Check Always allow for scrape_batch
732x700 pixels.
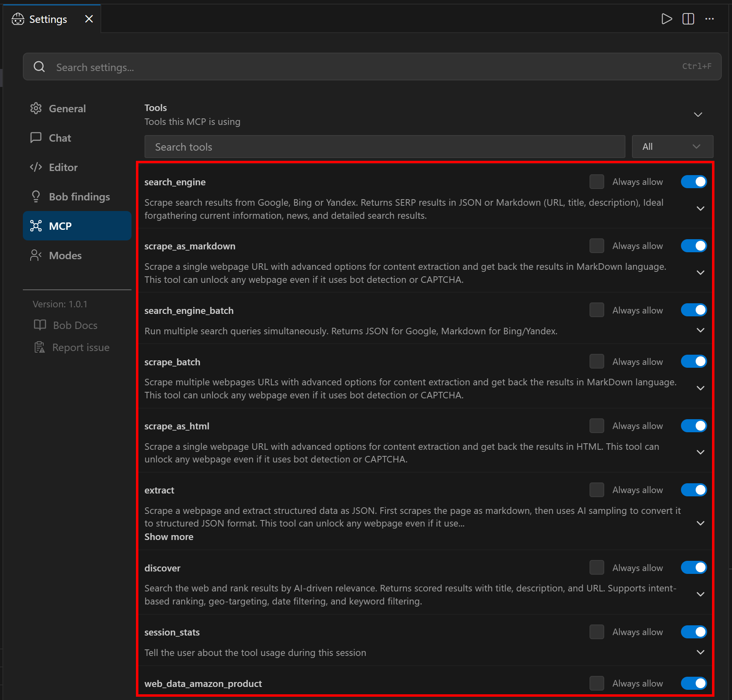pos(597,361)
